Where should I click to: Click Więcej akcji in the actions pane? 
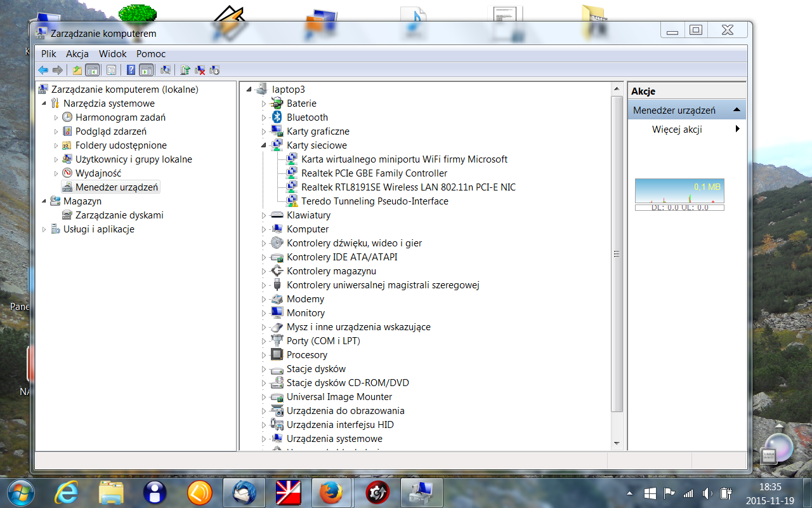click(x=677, y=130)
